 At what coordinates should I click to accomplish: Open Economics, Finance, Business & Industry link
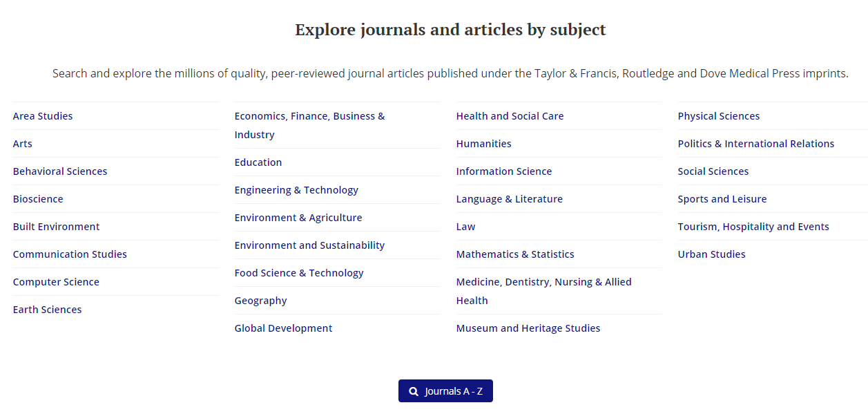310,125
